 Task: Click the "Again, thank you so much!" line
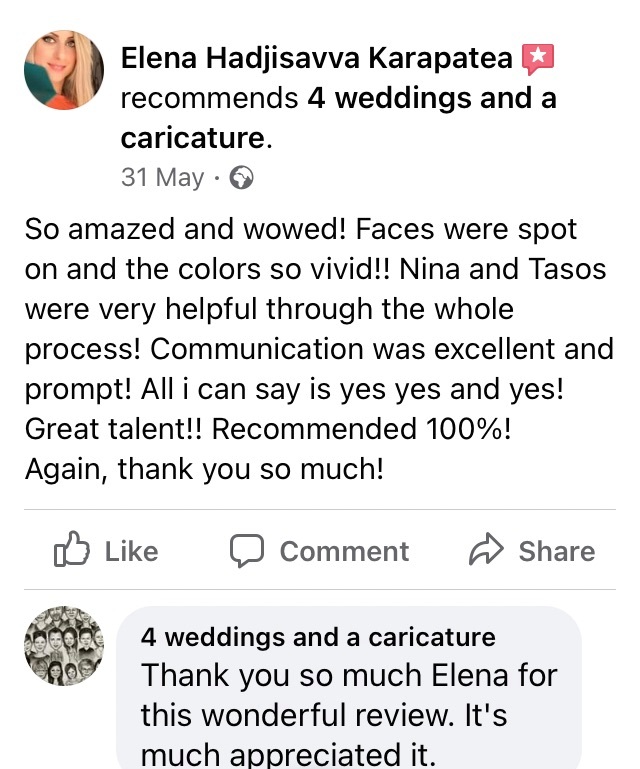pyautogui.click(x=204, y=470)
